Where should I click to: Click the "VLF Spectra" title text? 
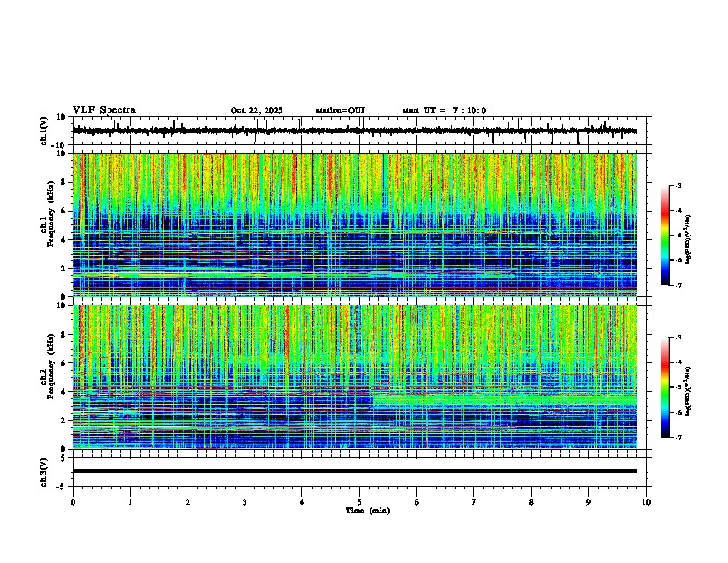tap(104, 110)
